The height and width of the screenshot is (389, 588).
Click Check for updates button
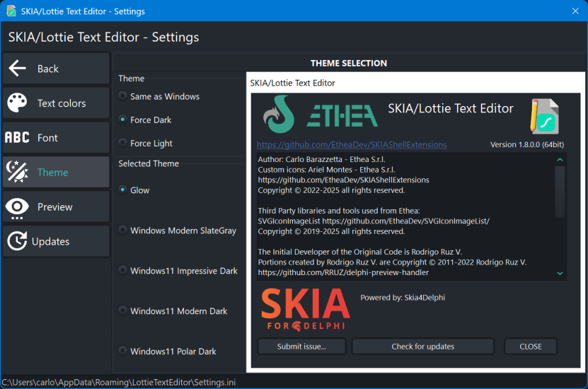[x=422, y=347]
